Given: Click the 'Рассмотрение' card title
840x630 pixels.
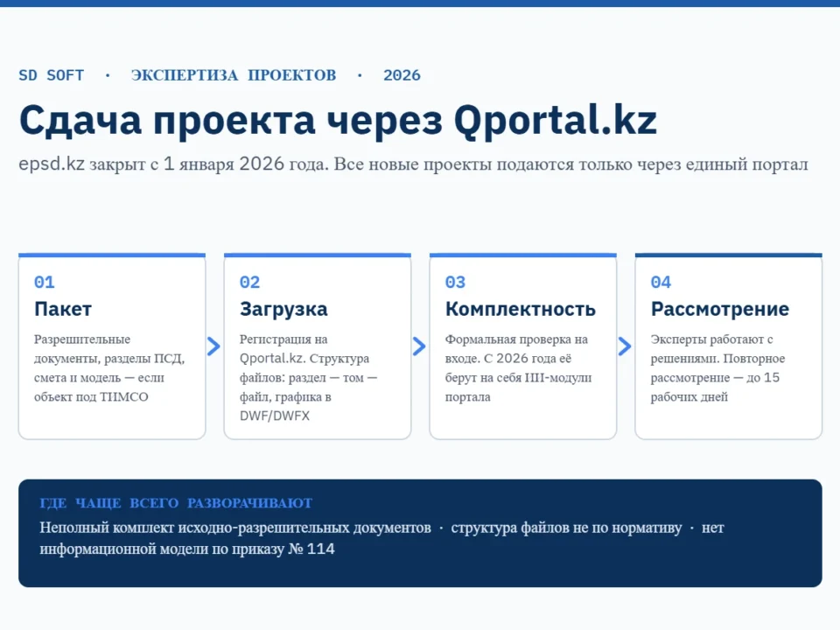Looking at the screenshot, I should click(720, 309).
